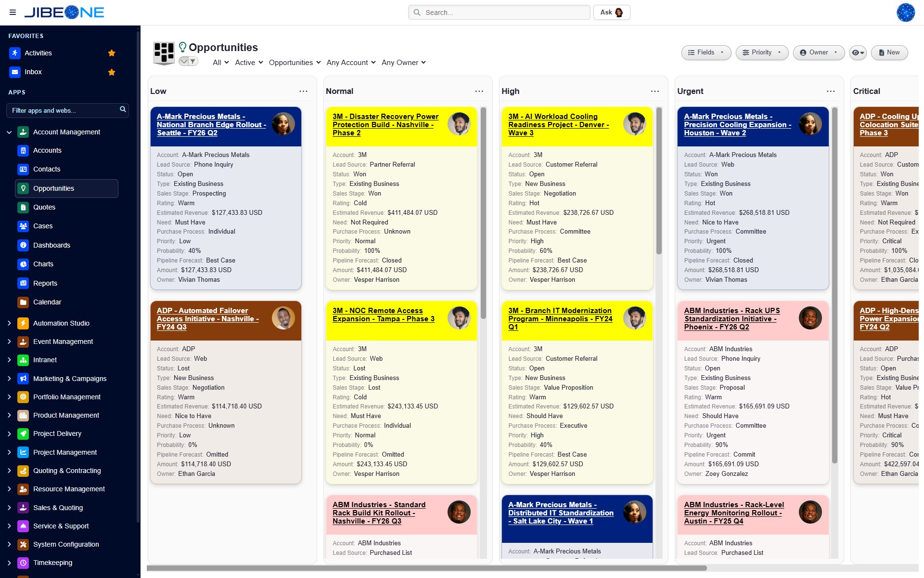Click the filter apps search icon
Image resolution: width=924 pixels, height=578 pixels.
pyautogui.click(x=123, y=110)
